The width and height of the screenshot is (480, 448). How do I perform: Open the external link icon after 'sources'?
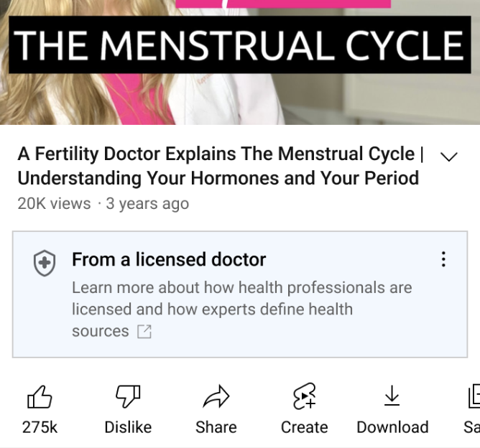[144, 332]
